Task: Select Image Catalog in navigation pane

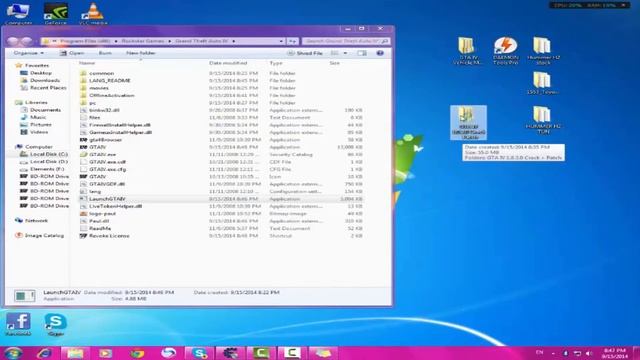Action: coord(44,236)
